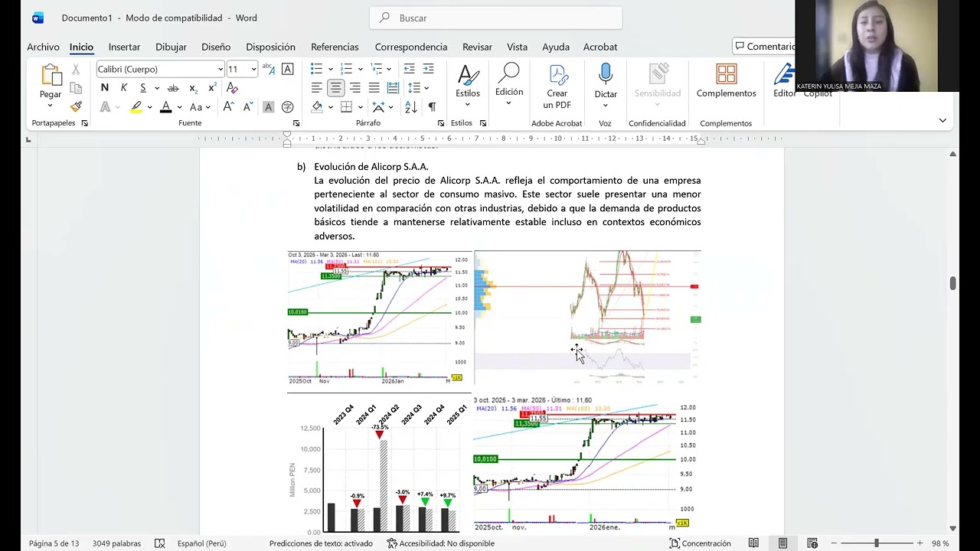Apply the font color swatch
Screen dimensions: 980x551
pos(165,107)
